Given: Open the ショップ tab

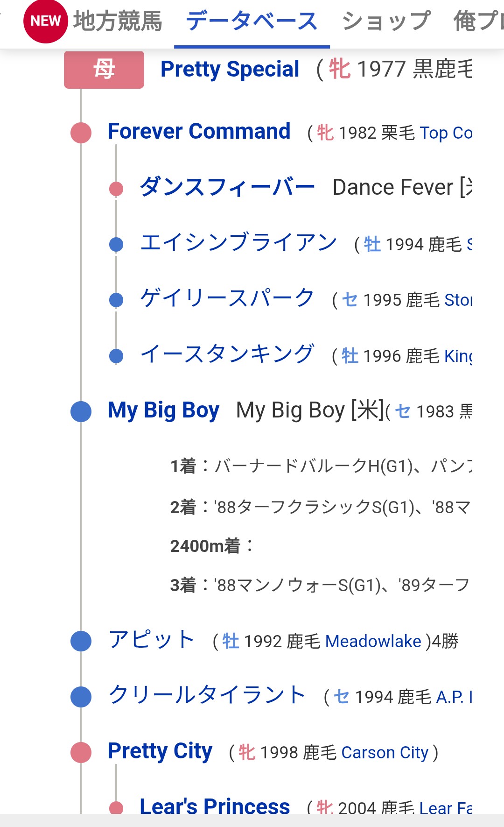Looking at the screenshot, I should tap(386, 21).
